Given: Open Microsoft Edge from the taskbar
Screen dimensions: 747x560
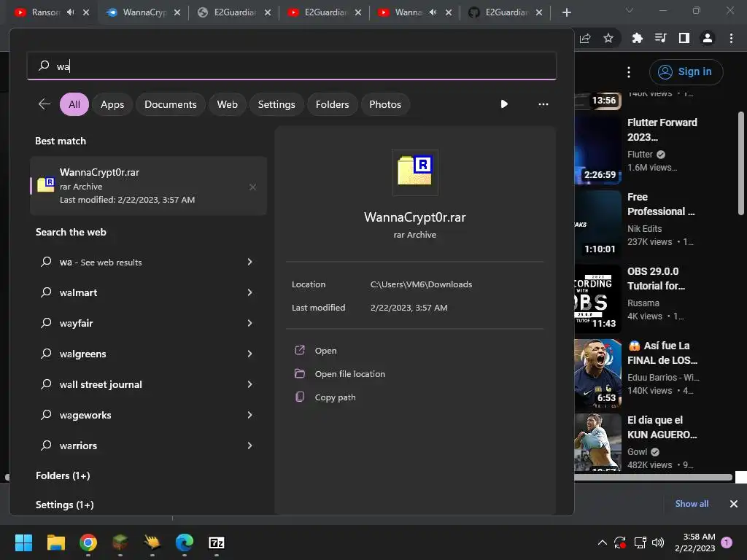Looking at the screenshot, I should [185, 542].
